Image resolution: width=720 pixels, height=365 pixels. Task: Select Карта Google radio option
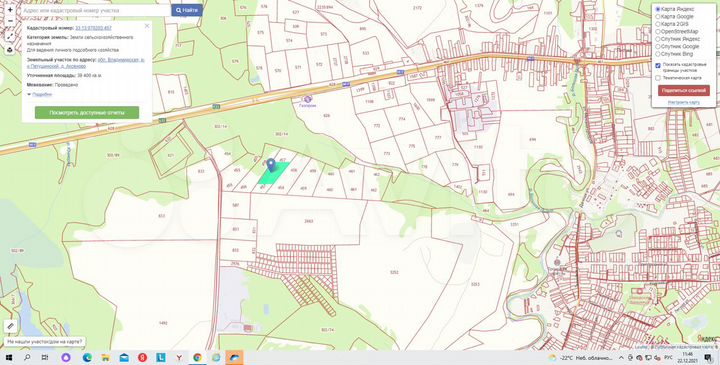658,17
